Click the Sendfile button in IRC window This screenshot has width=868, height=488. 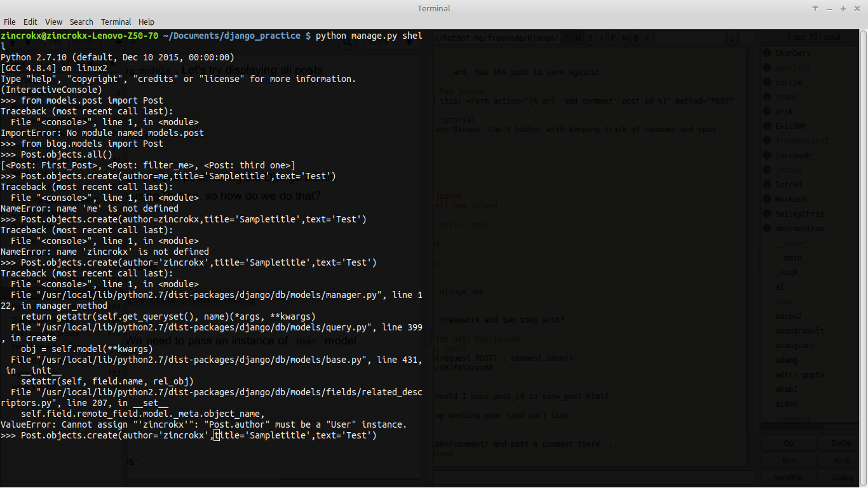tap(788, 477)
